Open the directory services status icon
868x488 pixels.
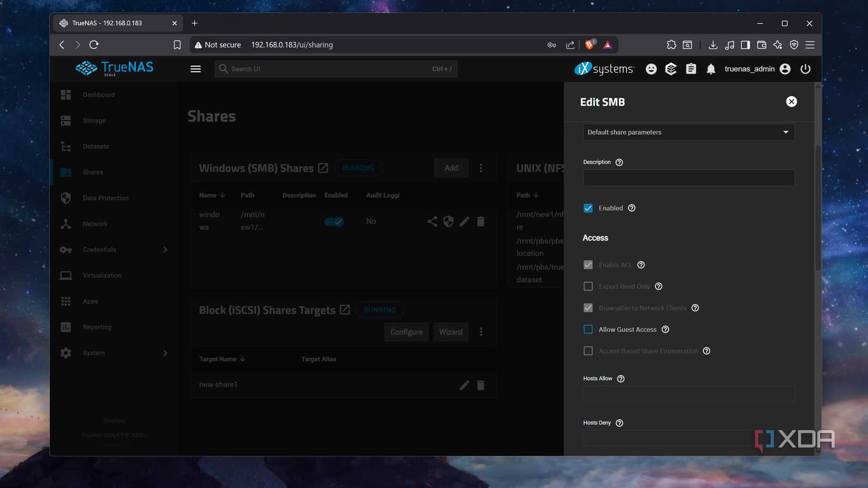coord(671,68)
